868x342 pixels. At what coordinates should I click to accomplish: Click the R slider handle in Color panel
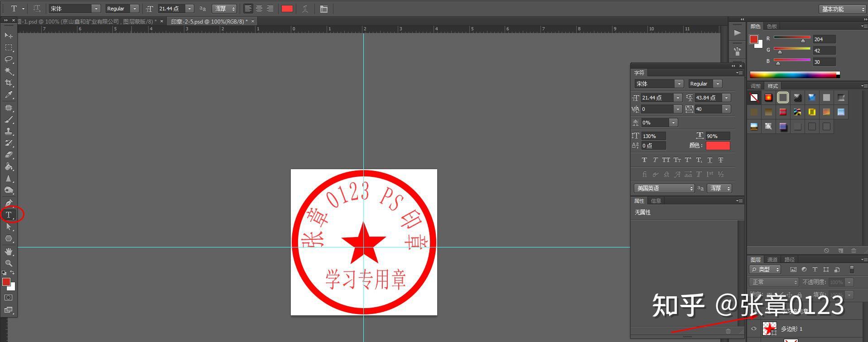(x=803, y=41)
